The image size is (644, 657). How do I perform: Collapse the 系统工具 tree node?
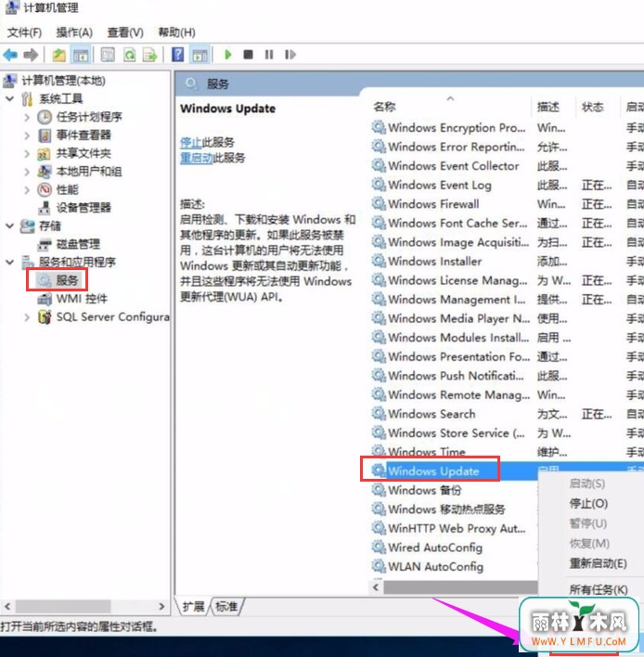tap(9, 99)
